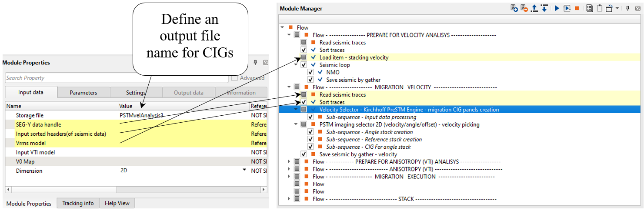The width and height of the screenshot is (644, 211).
Task: Click the Search Property input field
Action: pos(116,78)
